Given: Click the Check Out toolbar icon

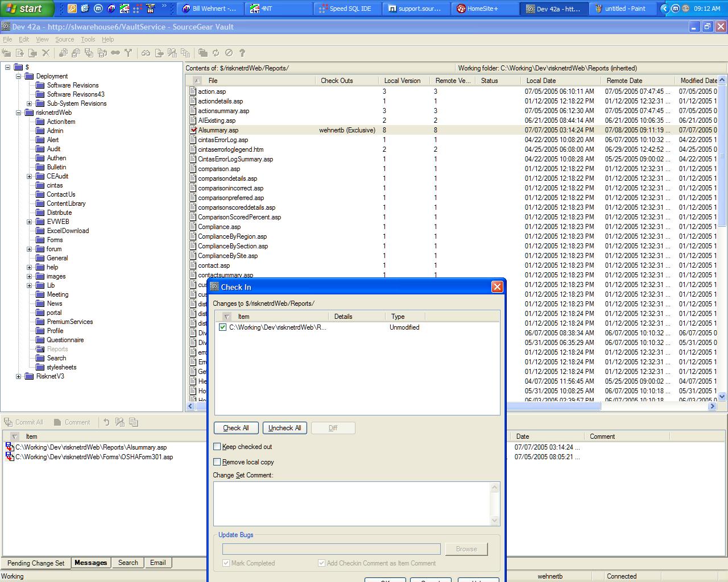Looking at the screenshot, I should pos(76,53).
